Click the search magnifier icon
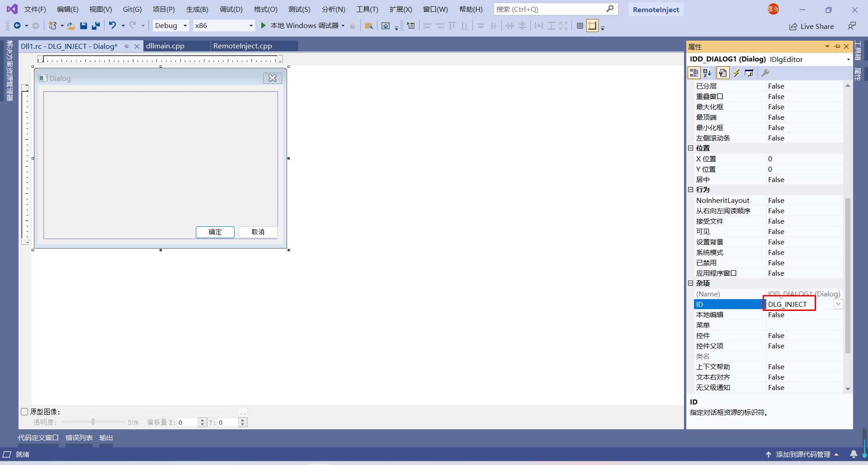The height and width of the screenshot is (465, 868). point(610,9)
